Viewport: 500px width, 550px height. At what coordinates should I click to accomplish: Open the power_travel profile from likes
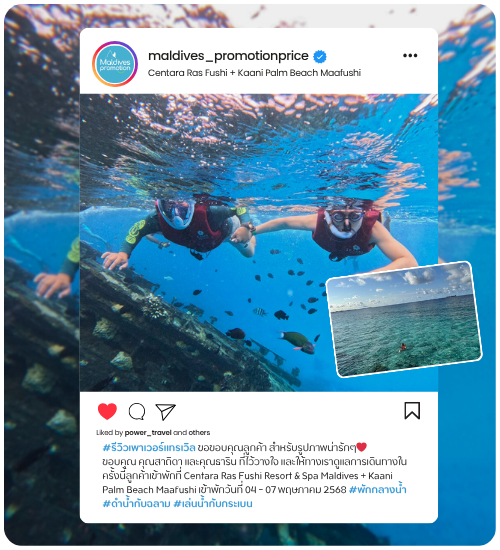tap(148, 432)
